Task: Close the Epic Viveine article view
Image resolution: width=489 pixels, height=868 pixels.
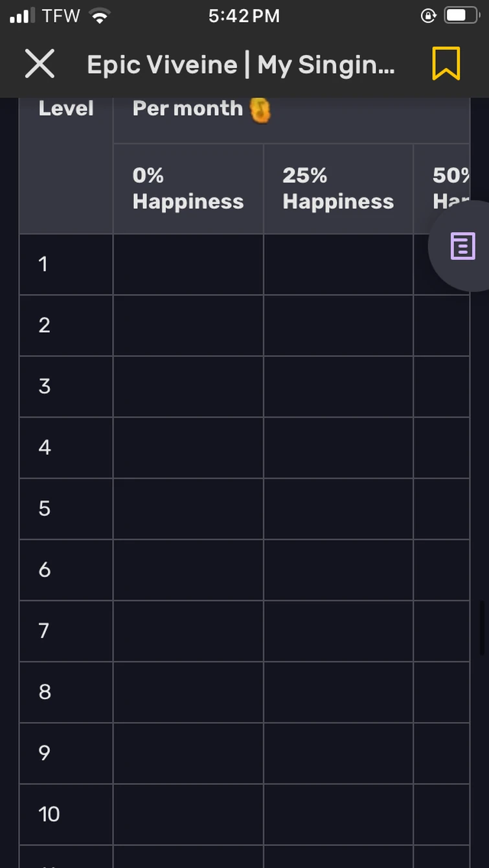Action: [x=40, y=63]
